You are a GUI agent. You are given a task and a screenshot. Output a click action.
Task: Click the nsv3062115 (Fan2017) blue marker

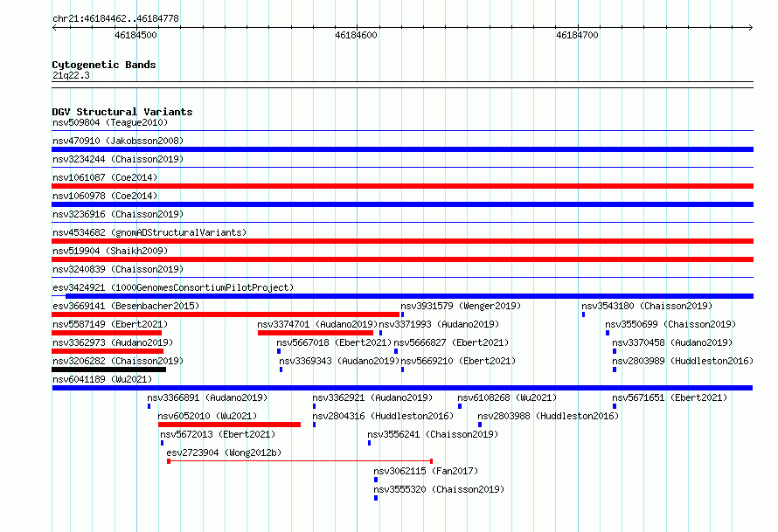tap(376, 480)
